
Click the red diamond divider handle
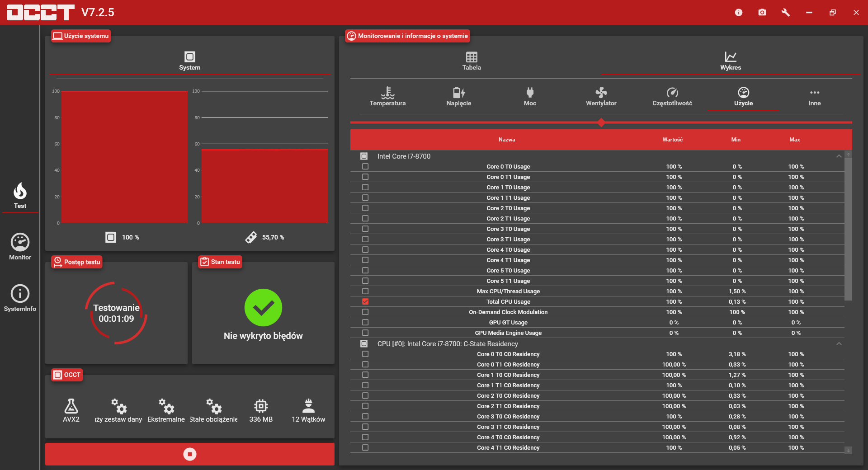pos(601,122)
